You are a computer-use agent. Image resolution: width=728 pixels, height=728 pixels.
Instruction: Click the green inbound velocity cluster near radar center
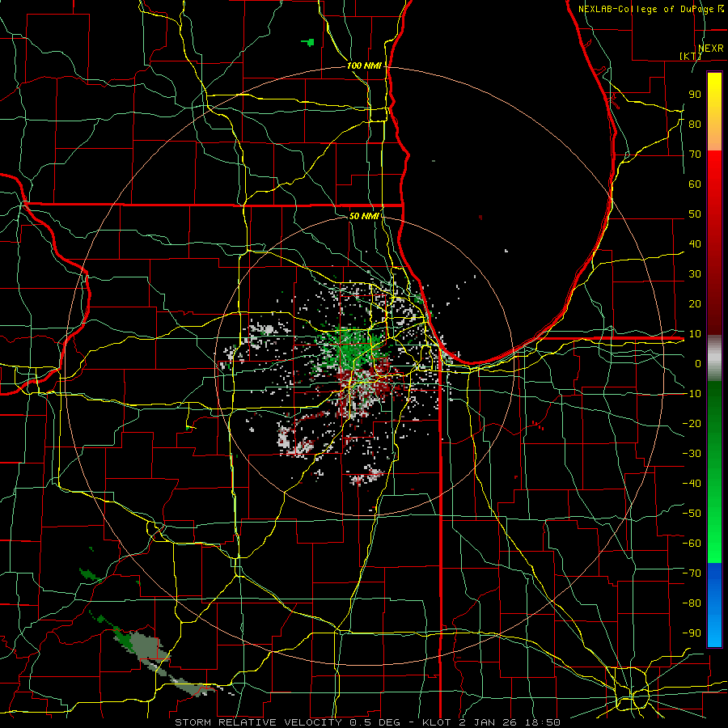(352, 348)
